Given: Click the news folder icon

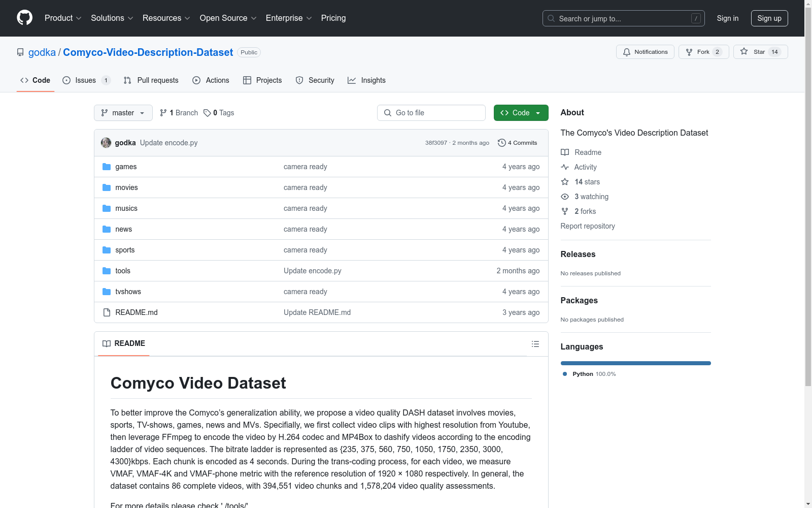Looking at the screenshot, I should (x=107, y=229).
